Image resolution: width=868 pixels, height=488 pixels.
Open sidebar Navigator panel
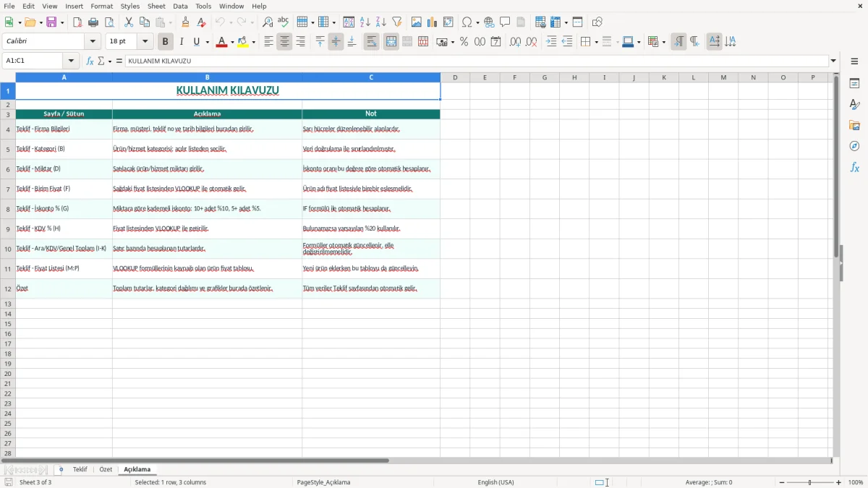click(854, 147)
